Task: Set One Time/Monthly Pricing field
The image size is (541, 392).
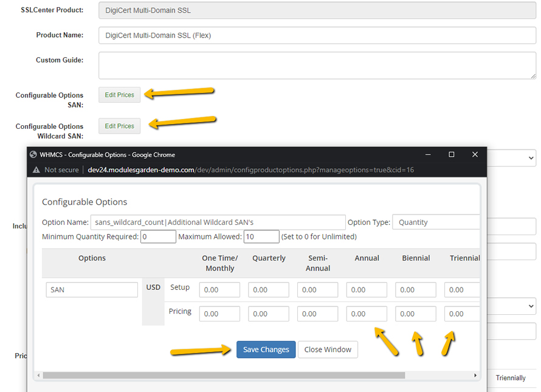Action: tap(219, 314)
